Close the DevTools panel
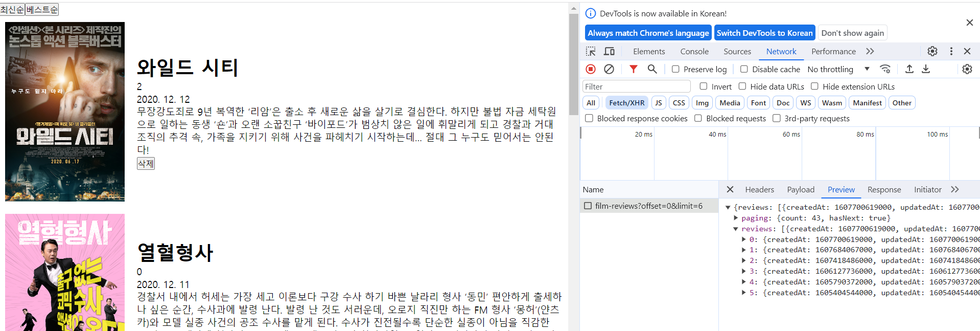The width and height of the screenshot is (980, 331). 967,51
